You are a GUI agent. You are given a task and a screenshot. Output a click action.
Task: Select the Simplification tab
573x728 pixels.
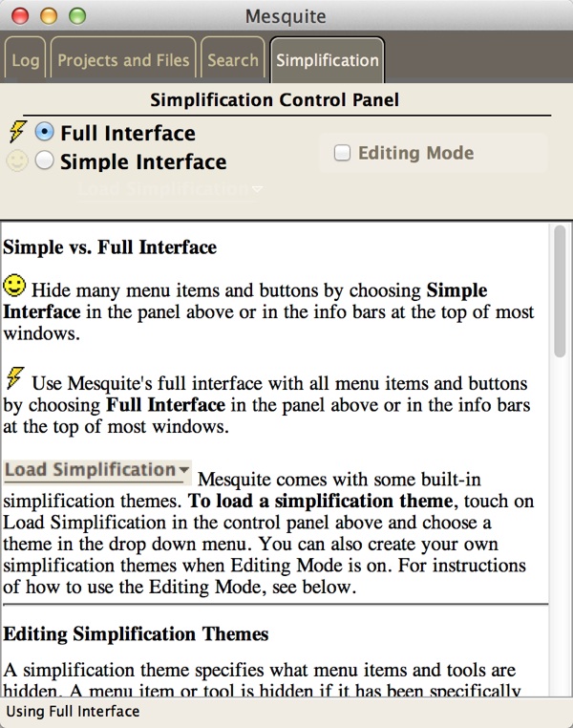(x=328, y=60)
